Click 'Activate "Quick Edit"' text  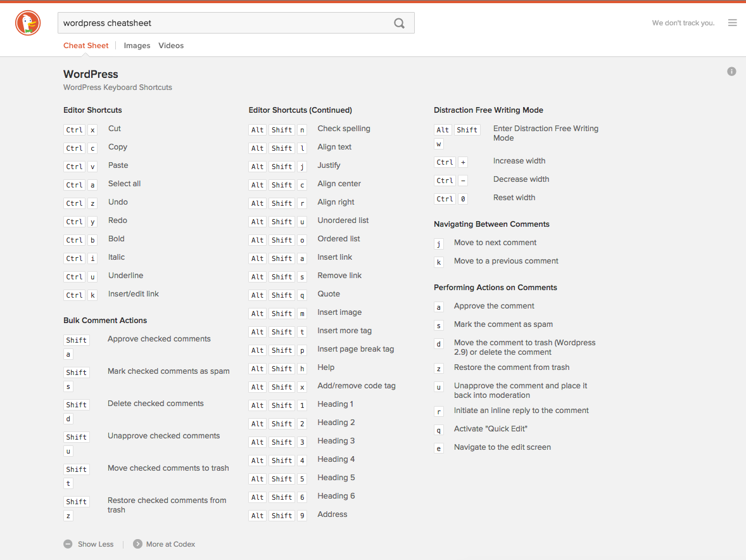(491, 429)
